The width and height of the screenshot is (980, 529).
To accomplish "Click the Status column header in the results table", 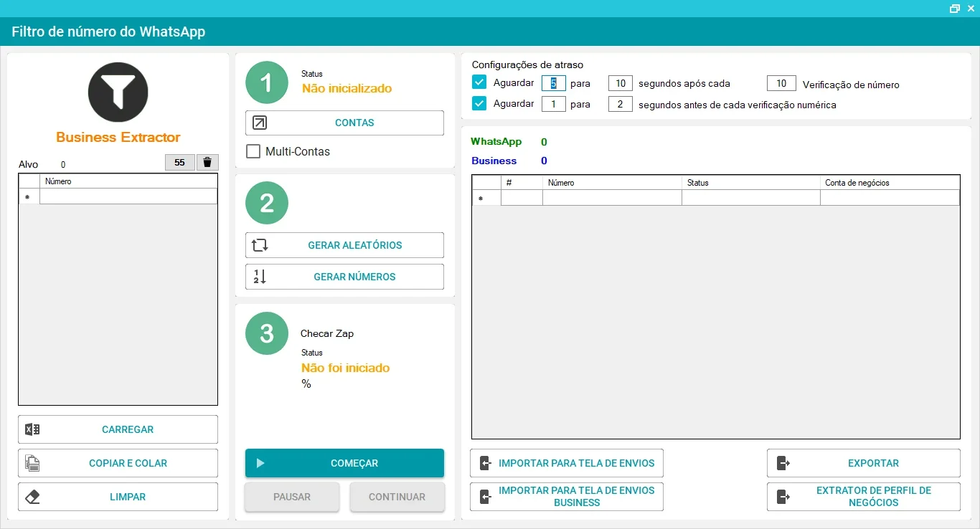I will coord(750,183).
